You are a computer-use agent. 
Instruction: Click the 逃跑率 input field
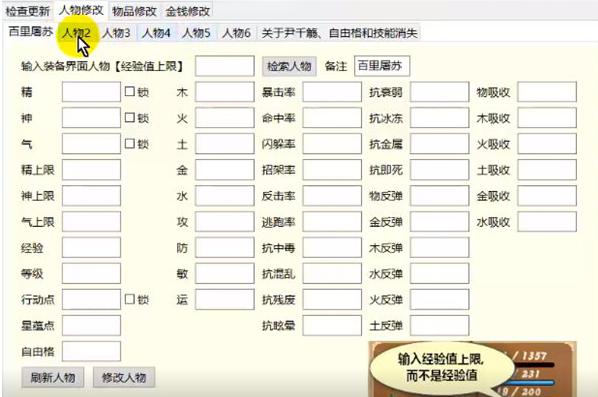332,222
